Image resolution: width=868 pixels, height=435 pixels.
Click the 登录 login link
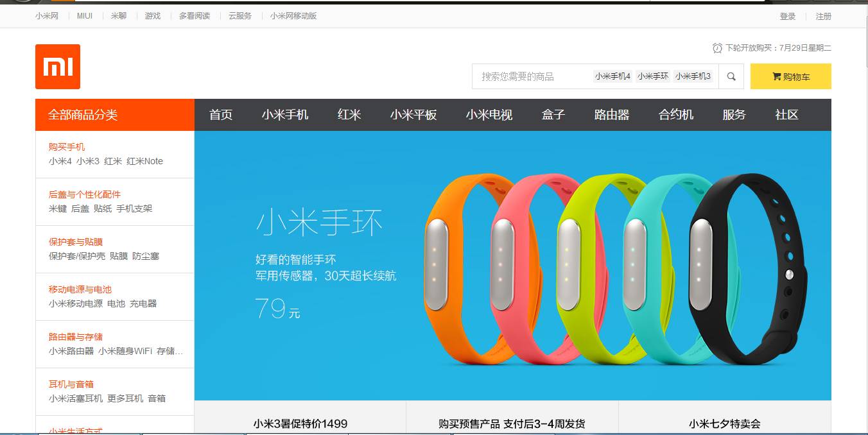788,16
